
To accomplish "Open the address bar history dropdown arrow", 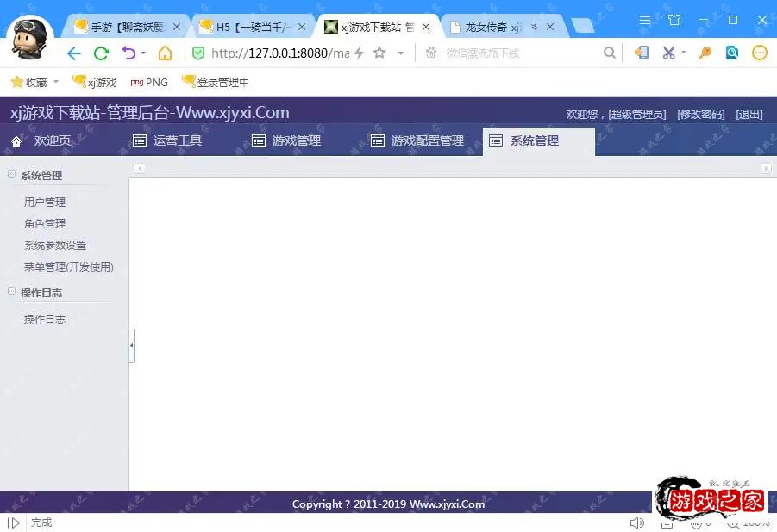I will [401, 53].
